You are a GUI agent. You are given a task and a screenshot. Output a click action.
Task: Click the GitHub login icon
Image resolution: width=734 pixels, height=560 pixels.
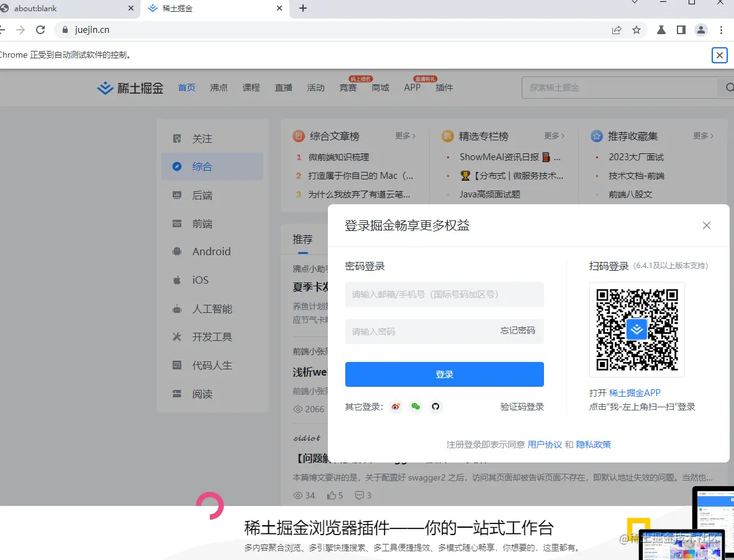point(435,407)
